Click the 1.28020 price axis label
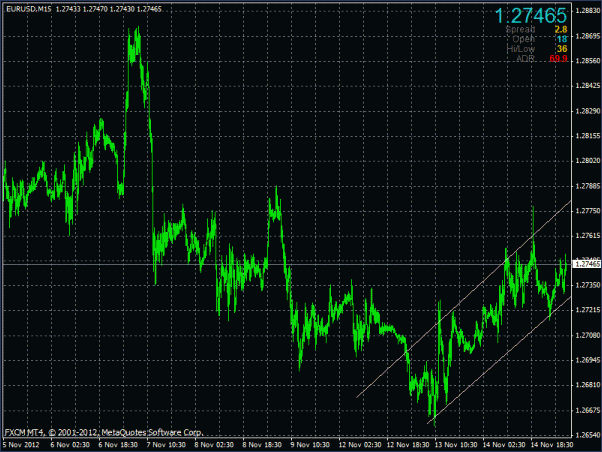Viewport: 602px width, 452px height. [588, 161]
